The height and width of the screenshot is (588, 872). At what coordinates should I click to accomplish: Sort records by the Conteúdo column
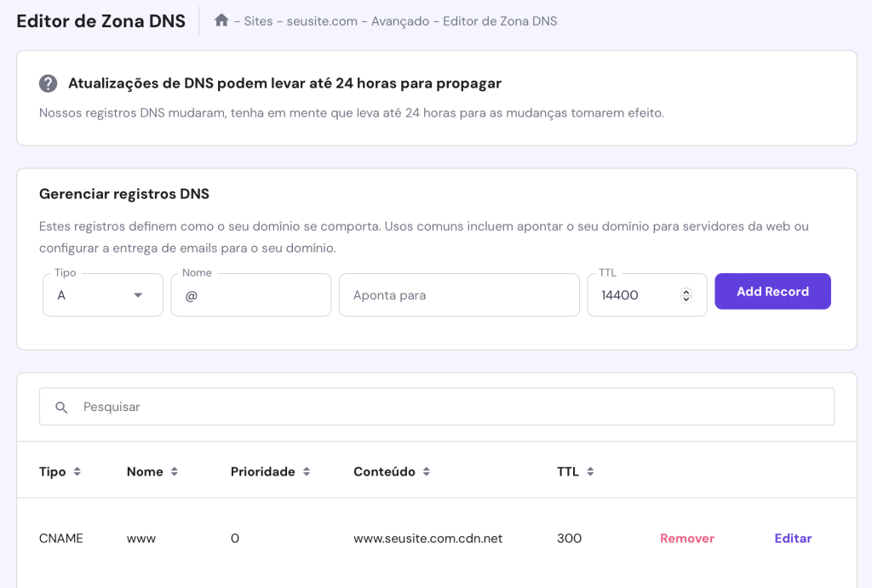[x=426, y=471]
